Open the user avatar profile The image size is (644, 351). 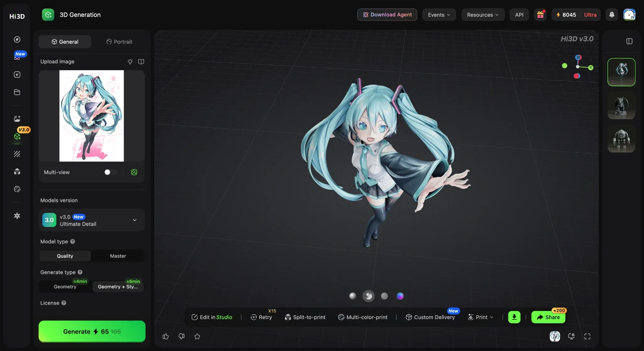[x=629, y=15]
